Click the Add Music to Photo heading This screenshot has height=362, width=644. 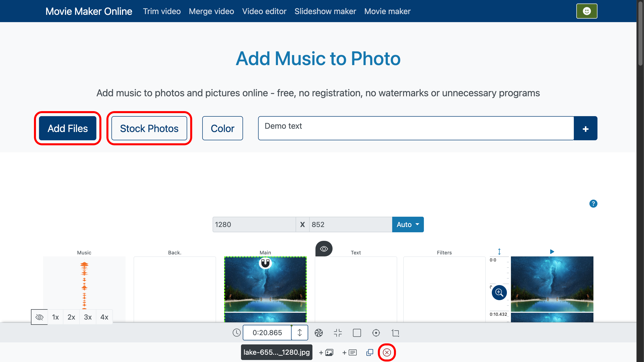[x=318, y=58]
